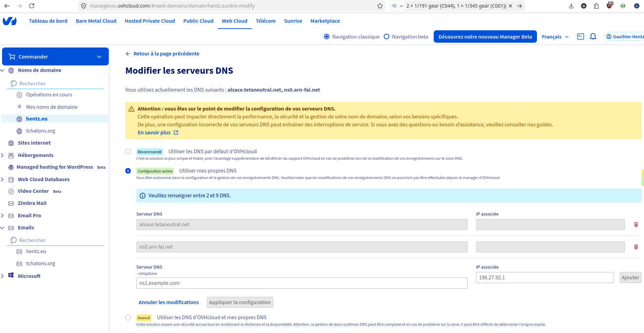
Task: Click the WordPress logo icon in sidebar
Action: point(11,167)
